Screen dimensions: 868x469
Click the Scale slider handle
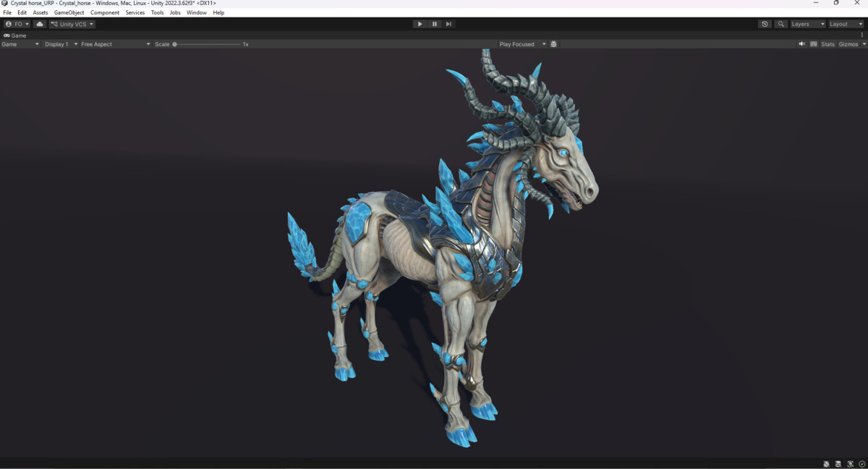(174, 44)
